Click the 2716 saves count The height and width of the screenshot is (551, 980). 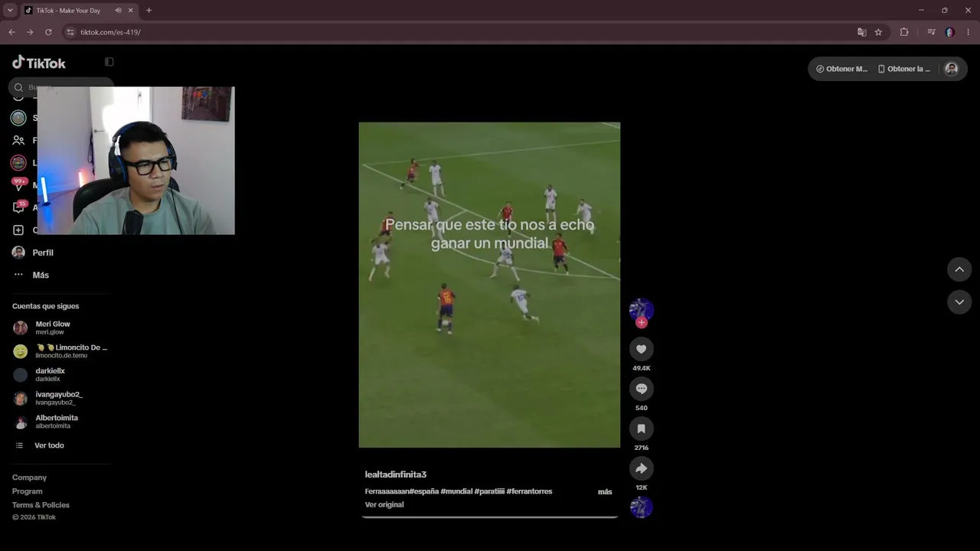click(x=642, y=448)
